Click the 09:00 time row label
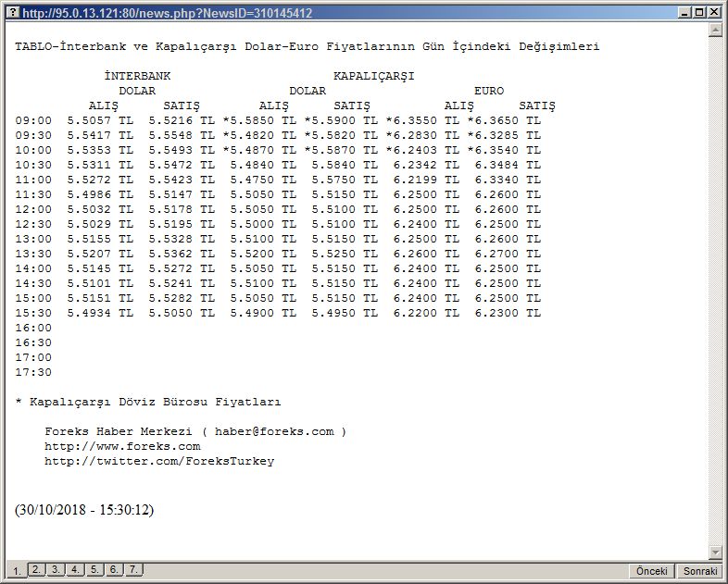The height and width of the screenshot is (584, 728). (33, 120)
